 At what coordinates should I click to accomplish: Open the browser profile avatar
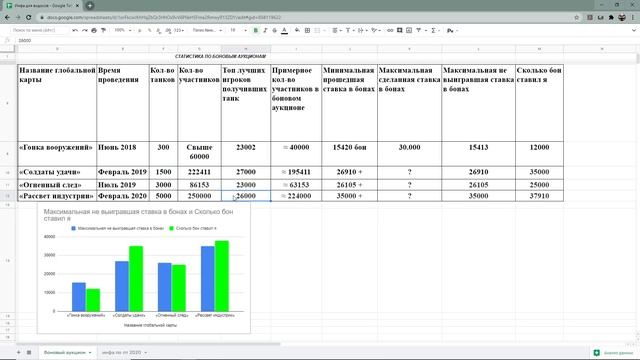click(622, 17)
